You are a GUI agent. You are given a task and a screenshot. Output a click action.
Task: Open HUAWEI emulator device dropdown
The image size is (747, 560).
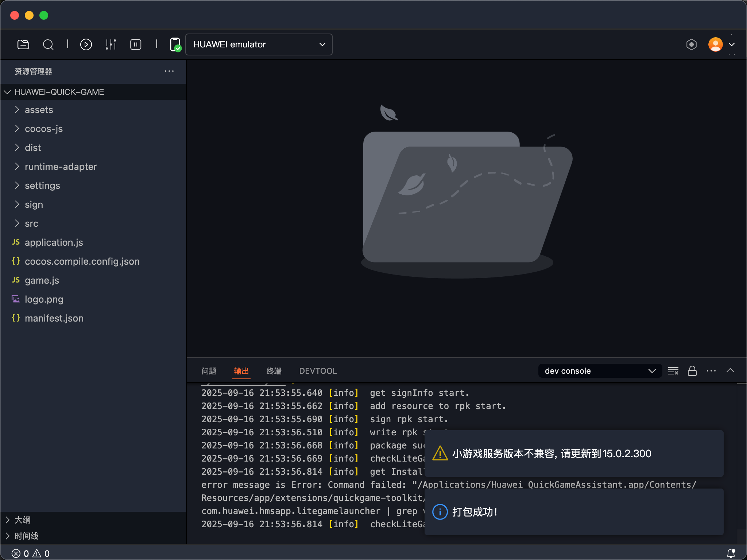[x=259, y=44]
